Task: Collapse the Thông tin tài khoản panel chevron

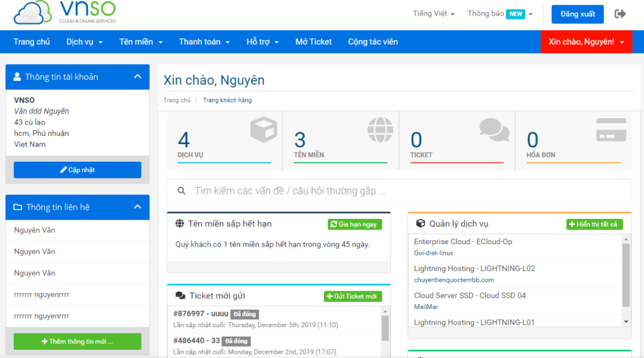Action: tap(138, 77)
